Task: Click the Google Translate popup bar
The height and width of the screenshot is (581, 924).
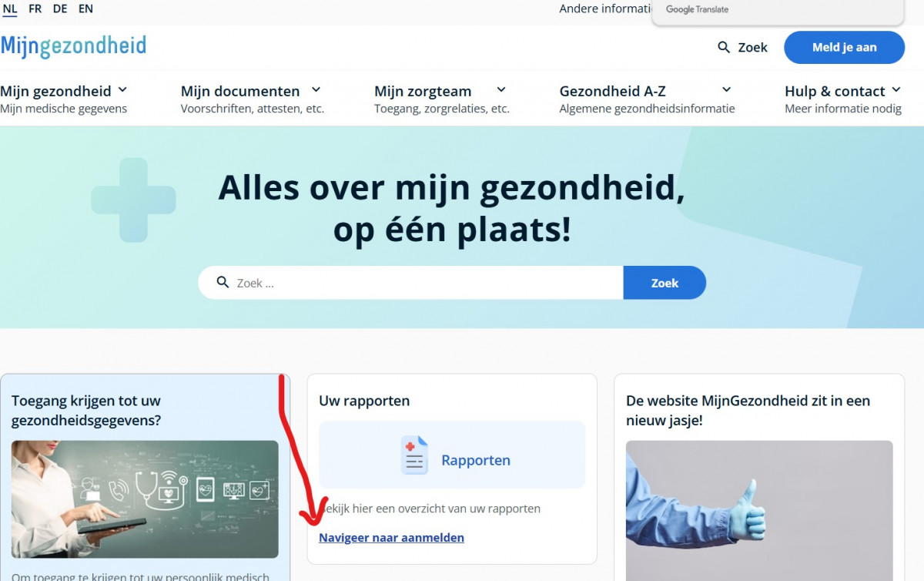Action: (778, 12)
